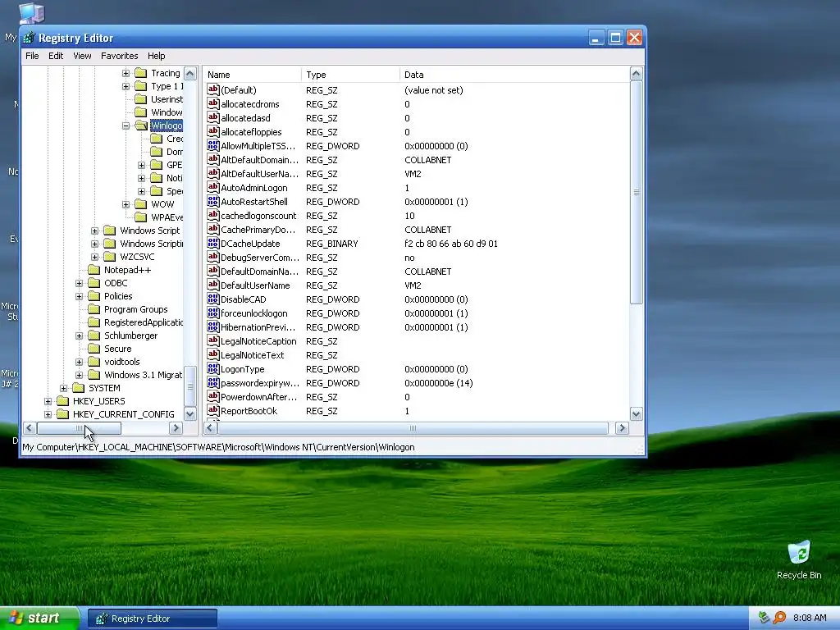
Task: Click the values pane vertical scrollbar thumb
Action: pos(636,192)
